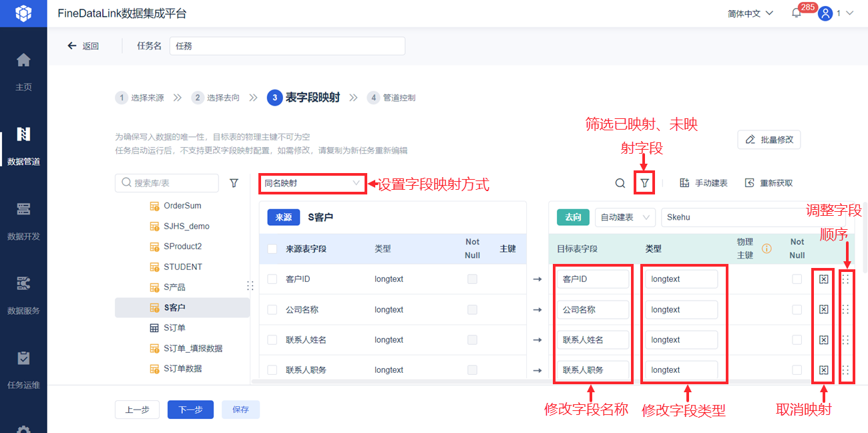
Task: Select table OrderSum in the list
Action: point(182,206)
